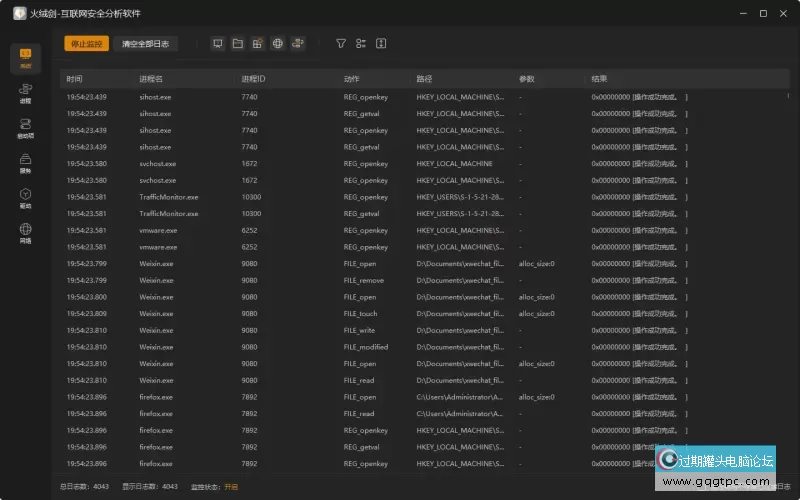The width and height of the screenshot is (800, 500).
Task: Toggle the behavior-events icon next to globe
Action: 298,44
